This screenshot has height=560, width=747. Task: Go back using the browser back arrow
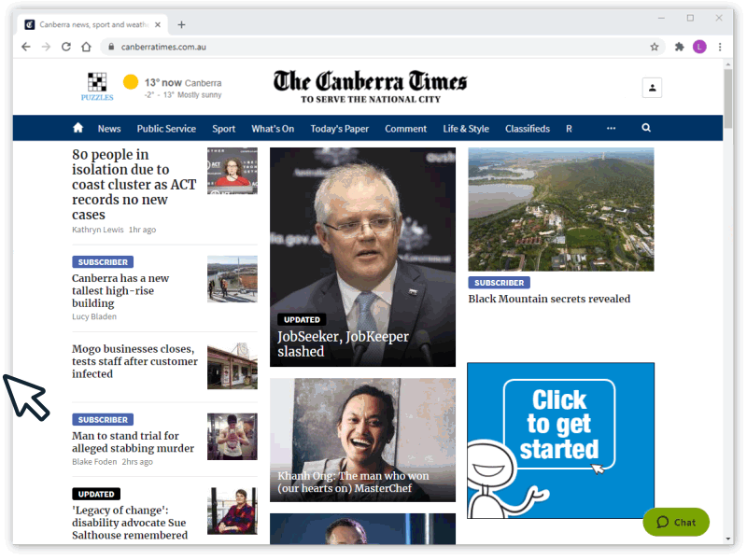pos(26,47)
